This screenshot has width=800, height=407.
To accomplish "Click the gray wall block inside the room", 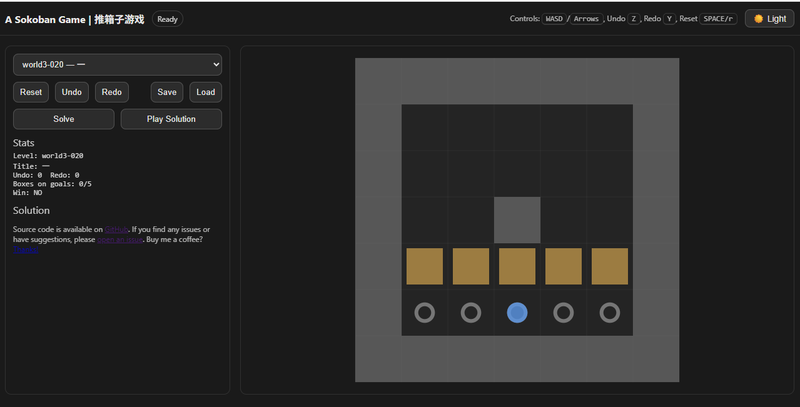I will (517, 220).
